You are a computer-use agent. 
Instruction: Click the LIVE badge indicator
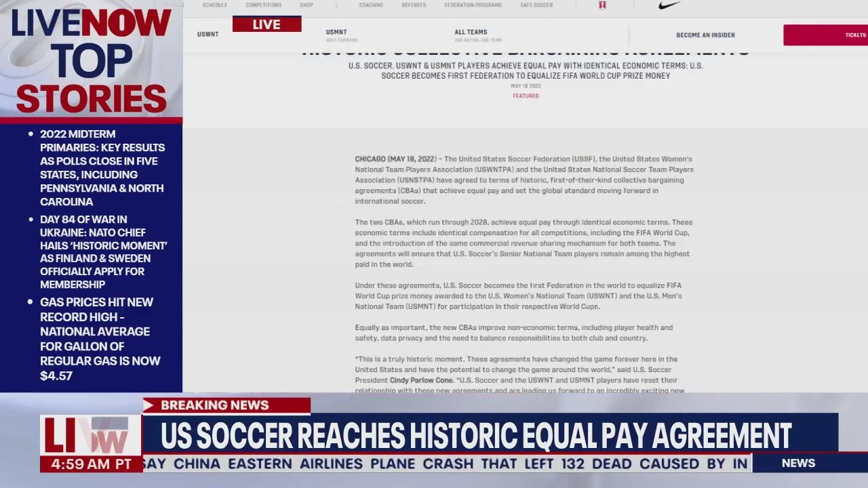click(x=267, y=24)
